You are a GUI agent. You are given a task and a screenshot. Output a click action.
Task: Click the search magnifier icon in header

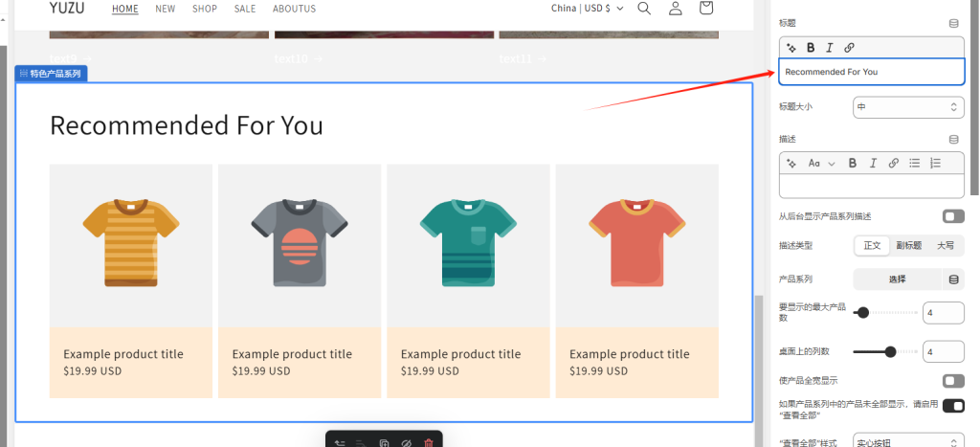644,9
